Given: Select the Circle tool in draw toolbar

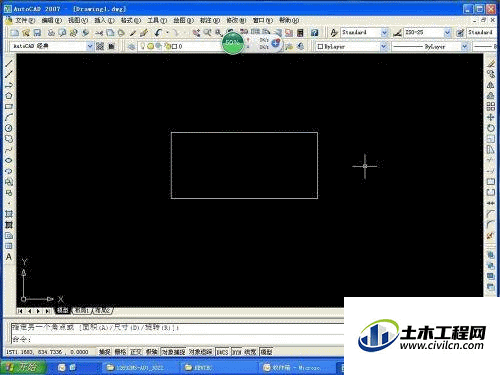Looking at the screenshot, I should click(9, 128).
